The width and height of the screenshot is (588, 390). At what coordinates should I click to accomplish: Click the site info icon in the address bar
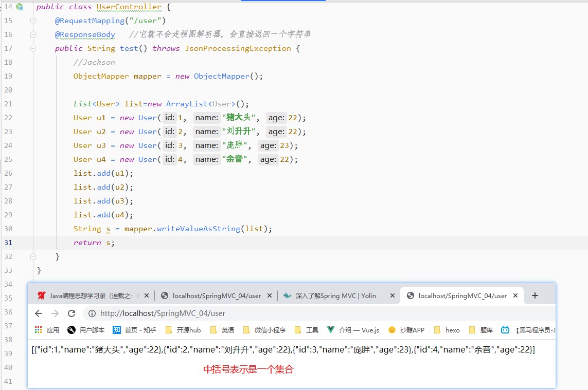(x=92, y=313)
